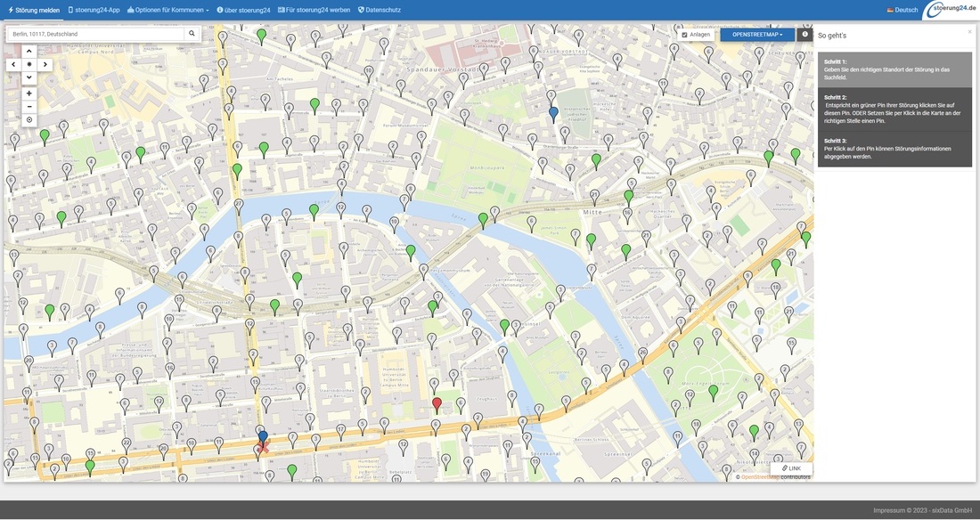This screenshot has height=520, width=980.
Task: Zoom in on the map with the plus button
Action: pyautogui.click(x=29, y=93)
